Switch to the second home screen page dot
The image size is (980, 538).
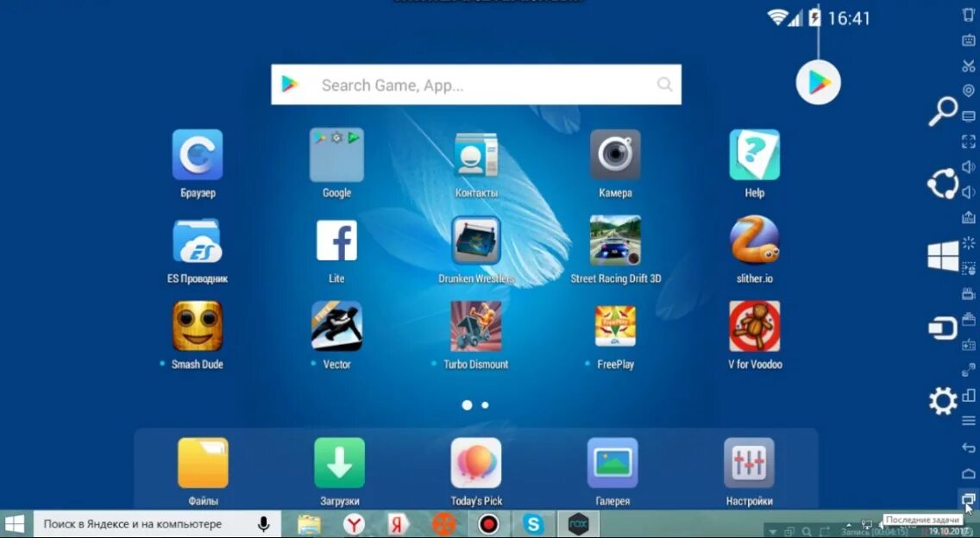pyautogui.click(x=485, y=405)
